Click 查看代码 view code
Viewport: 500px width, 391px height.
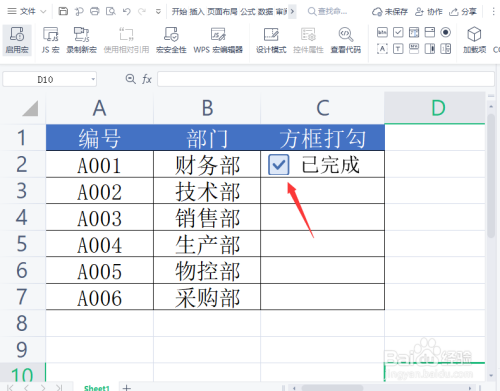(346, 40)
